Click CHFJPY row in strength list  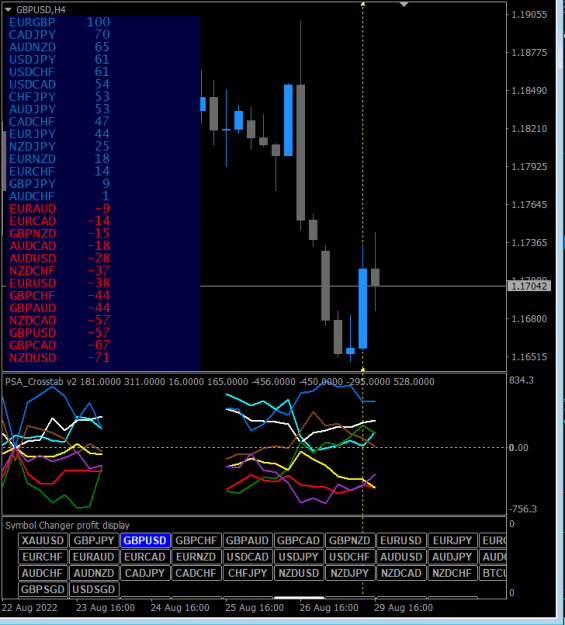coord(59,96)
